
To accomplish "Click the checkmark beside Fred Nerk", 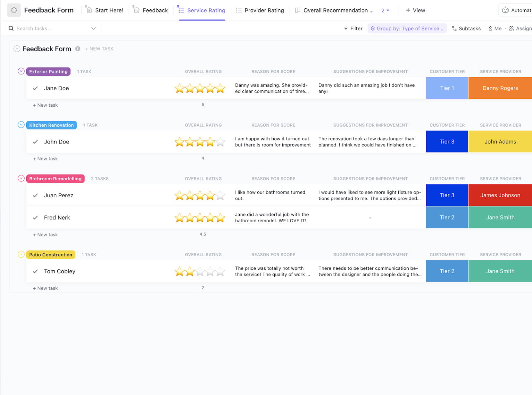I will tap(35, 217).
